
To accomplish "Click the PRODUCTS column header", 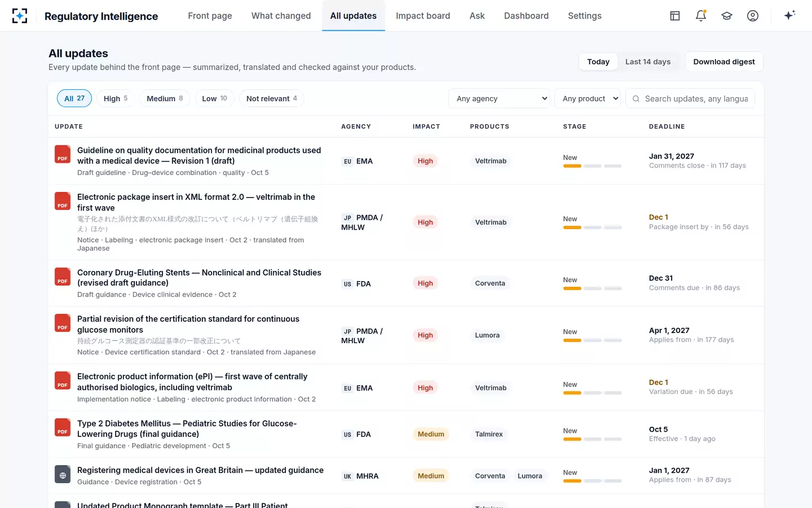I will [x=489, y=126].
